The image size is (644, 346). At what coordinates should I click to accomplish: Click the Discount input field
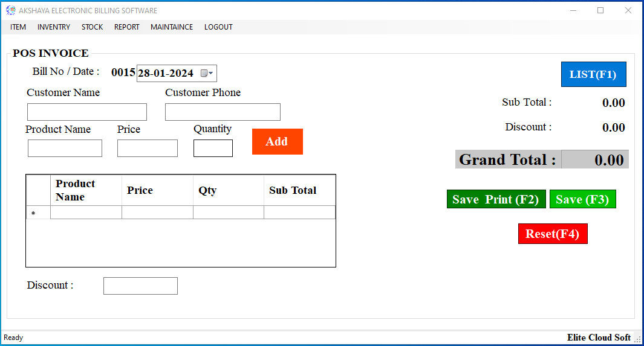140,286
